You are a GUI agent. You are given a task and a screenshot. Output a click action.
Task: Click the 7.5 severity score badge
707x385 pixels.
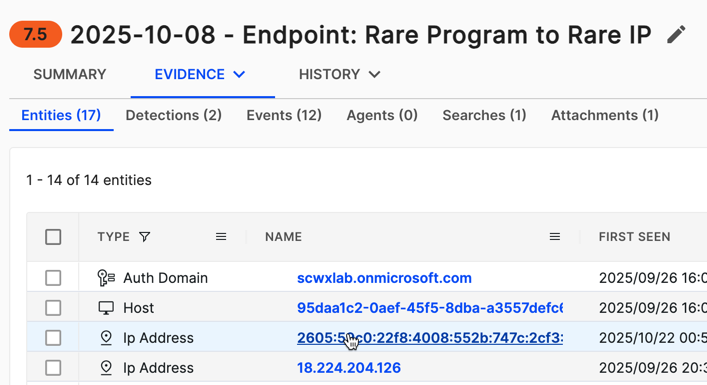click(x=36, y=34)
